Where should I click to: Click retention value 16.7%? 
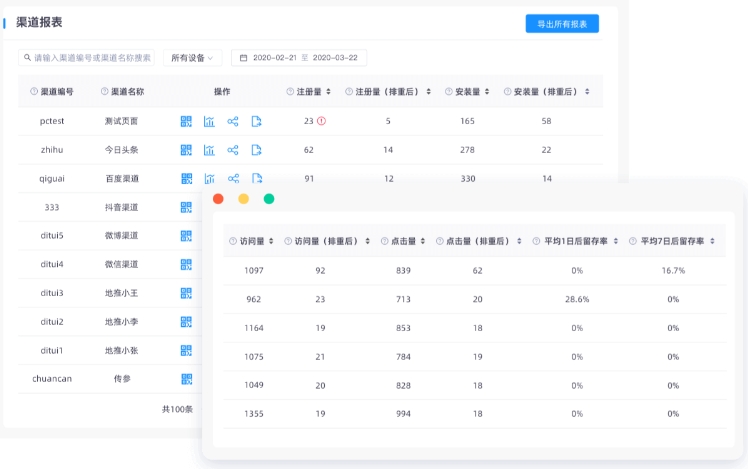pyautogui.click(x=673, y=271)
